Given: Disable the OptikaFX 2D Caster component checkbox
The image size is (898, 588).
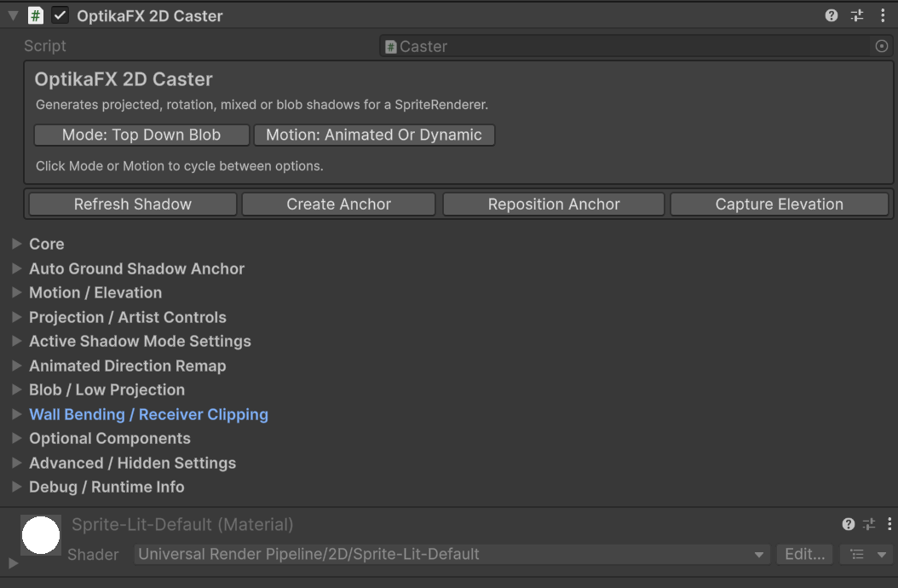Looking at the screenshot, I should point(60,15).
